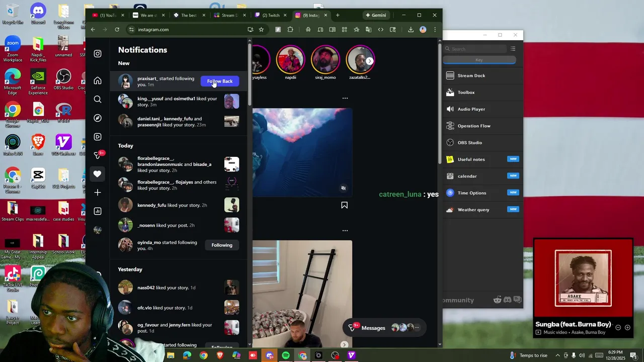This screenshot has height=362, width=644.
Task: Click Following button next to oyinda_mo
Action: tap(222, 245)
